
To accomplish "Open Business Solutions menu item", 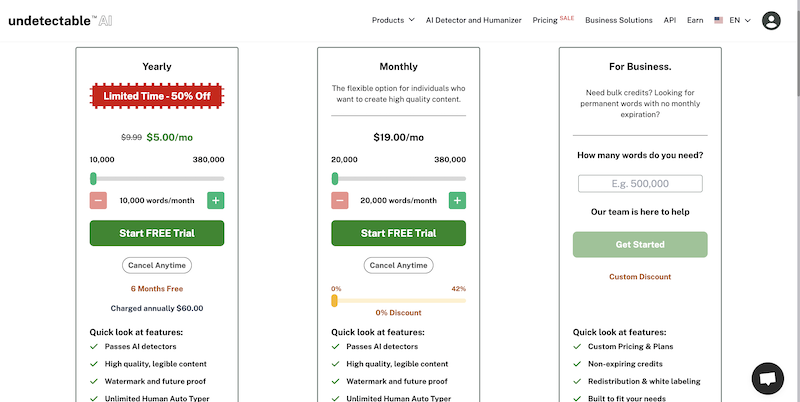I will [x=618, y=20].
